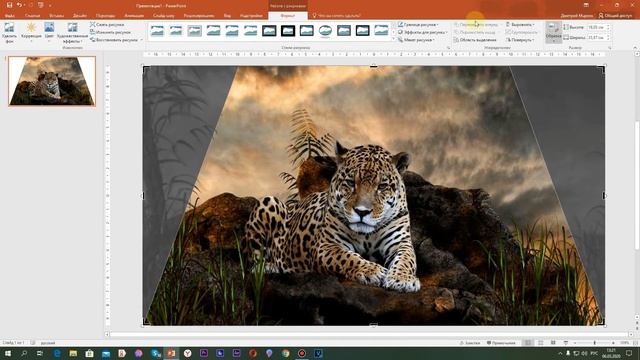The height and width of the screenshot is (360, 640).
Task: Open File Explorer from the taskbar
Action: [73, 353]
